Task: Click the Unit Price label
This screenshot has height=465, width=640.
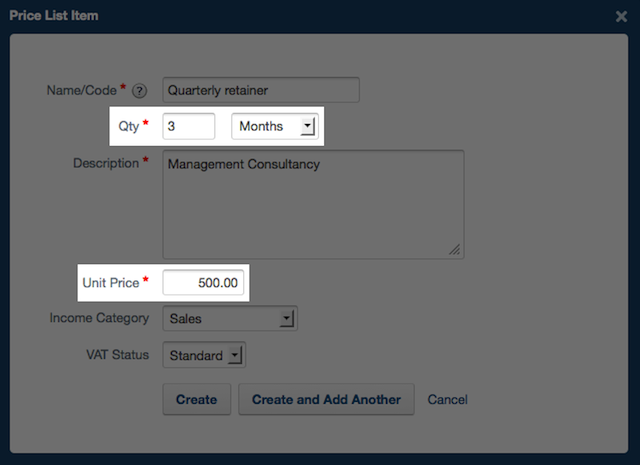Action: coord(110,283)
